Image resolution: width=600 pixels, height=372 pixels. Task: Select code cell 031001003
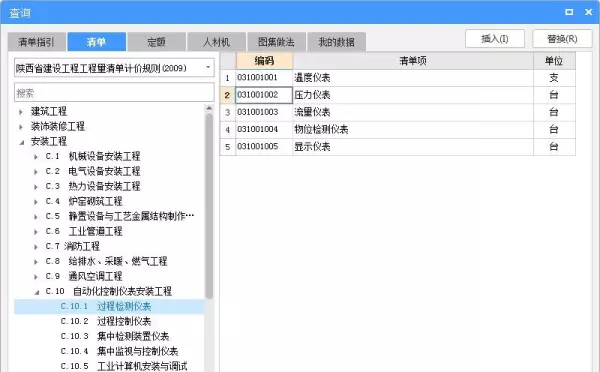(x=264, y=112)
